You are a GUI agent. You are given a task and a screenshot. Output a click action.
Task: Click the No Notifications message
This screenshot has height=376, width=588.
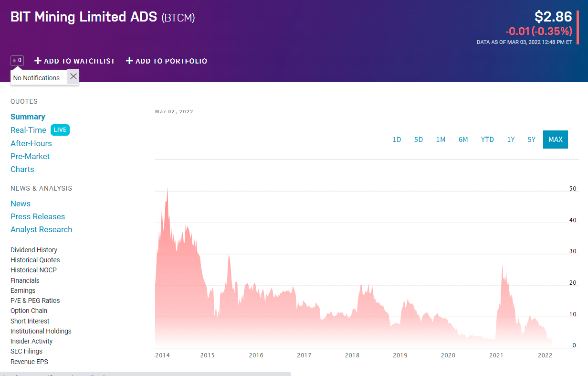coord(37,78)
